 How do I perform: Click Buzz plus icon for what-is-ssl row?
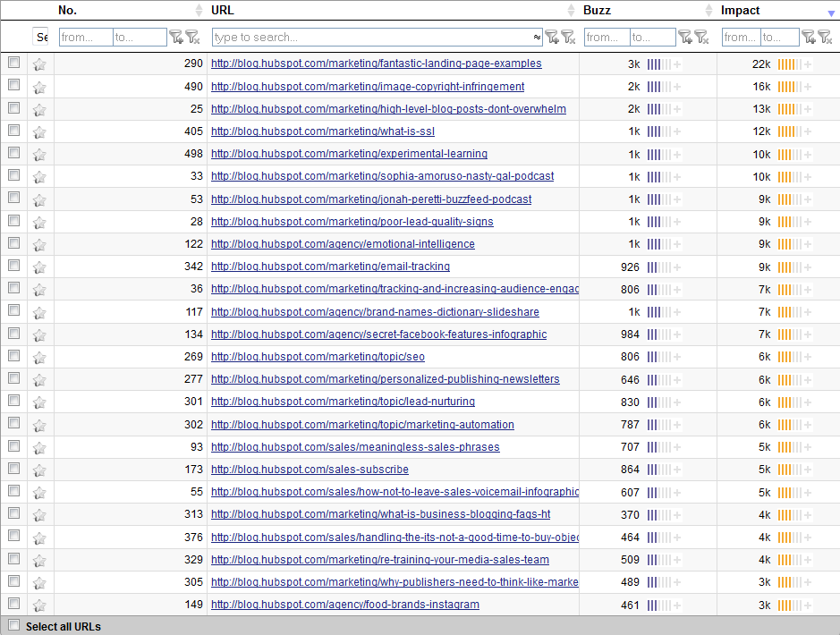[677, 132]
